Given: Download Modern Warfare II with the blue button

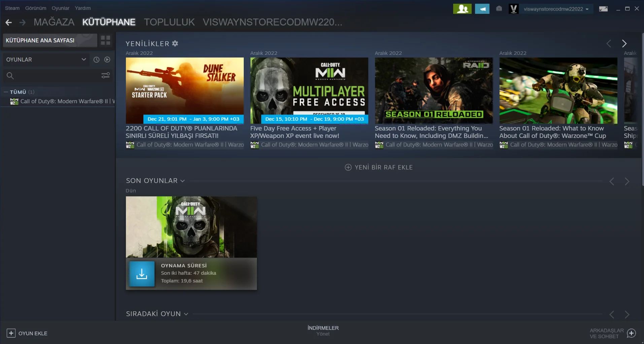Looking at the screenshot, I should point(142,274).
